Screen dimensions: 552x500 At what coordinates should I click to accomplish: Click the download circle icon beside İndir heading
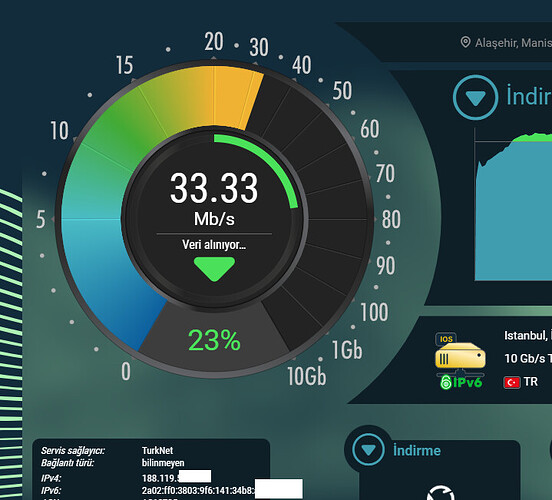pyautogui.click(x=475, y=97)
